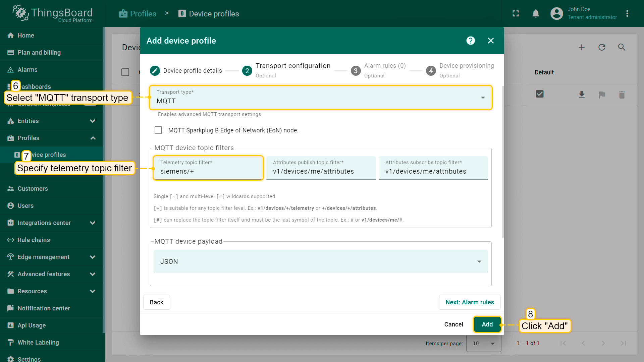Open the MQTT device payload JSON dropdown
The height and width of the screenshot is (362, 644).
(320, 261)
